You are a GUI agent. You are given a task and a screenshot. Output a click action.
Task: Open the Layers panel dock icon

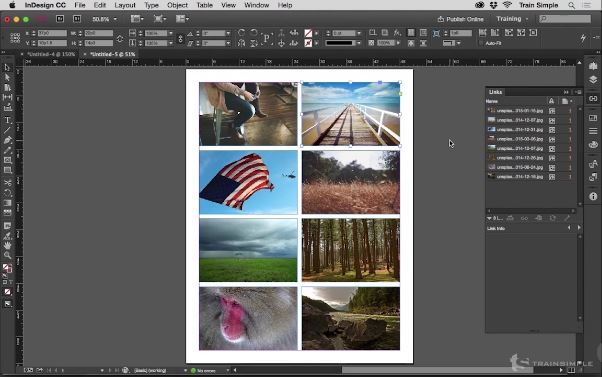coord(593,80)
